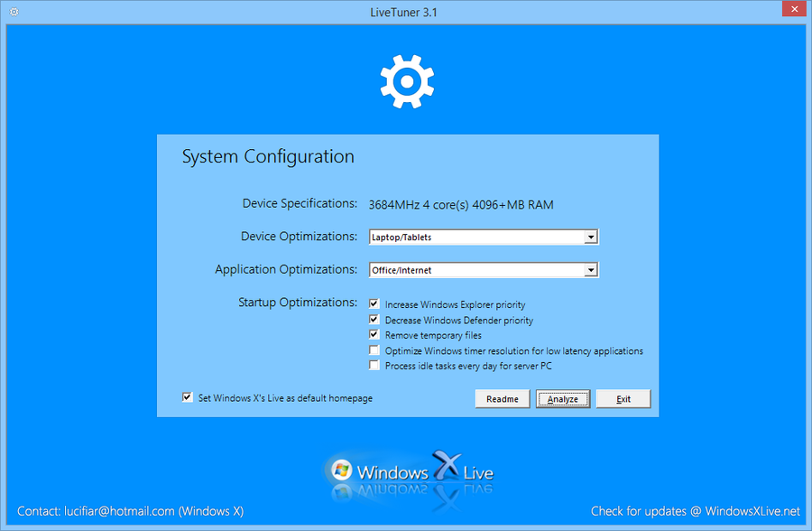Toggle Remove temporary files checkbox
Image resolution: width=812 pixels, height=531 pixels.
(x=374, y=334)
